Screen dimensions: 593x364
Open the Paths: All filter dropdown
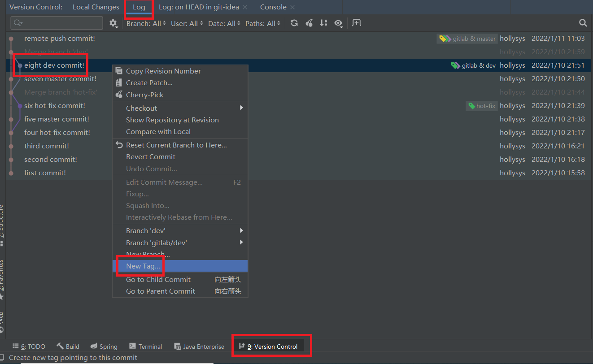(x=263, y=23)
